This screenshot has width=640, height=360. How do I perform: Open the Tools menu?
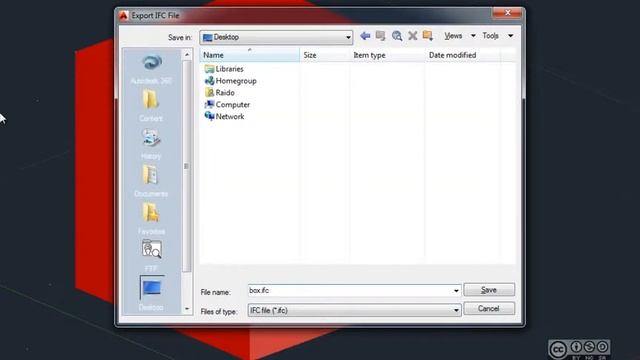[x=490, y=36]
